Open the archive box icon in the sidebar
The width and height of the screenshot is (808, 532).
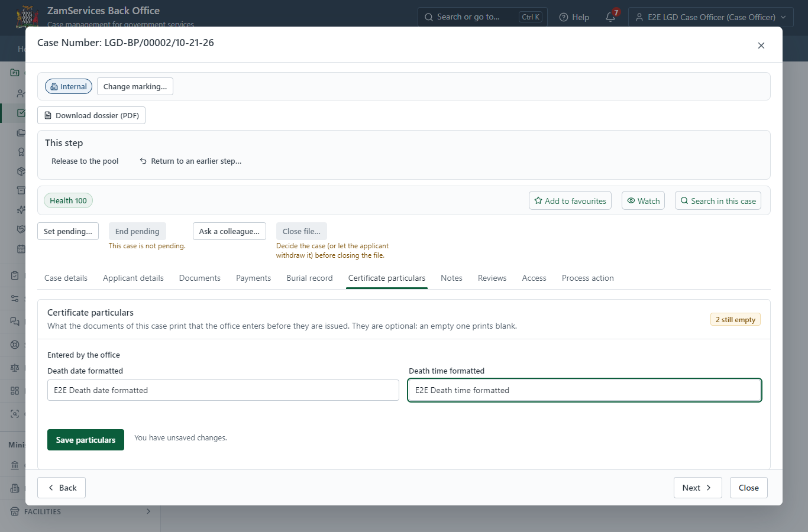point(21,190)
